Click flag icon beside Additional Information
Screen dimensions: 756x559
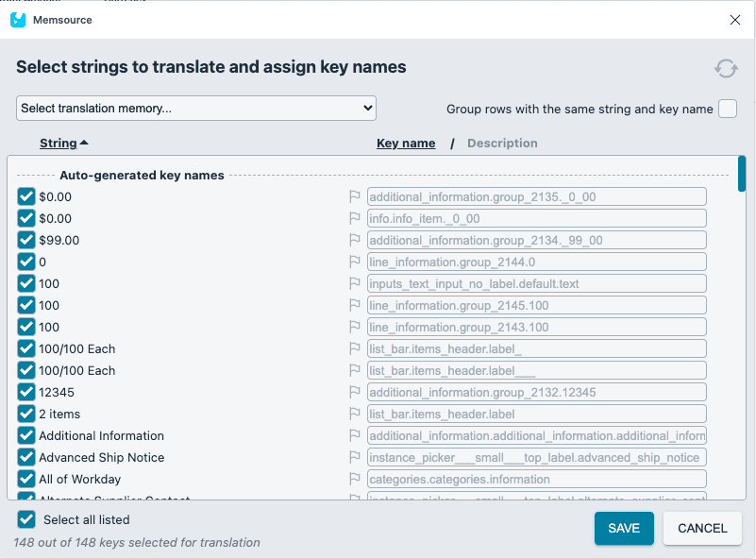pyautogui.click(x=356, y=436)
